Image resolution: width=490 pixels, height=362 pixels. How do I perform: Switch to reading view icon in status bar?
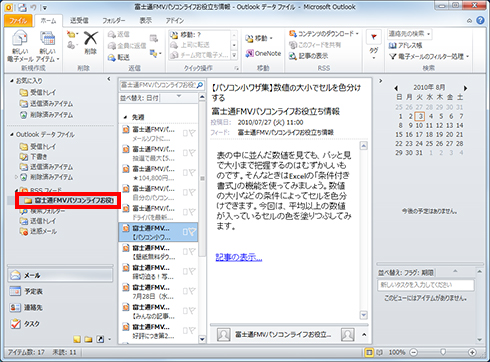click(x=380, y=352)
